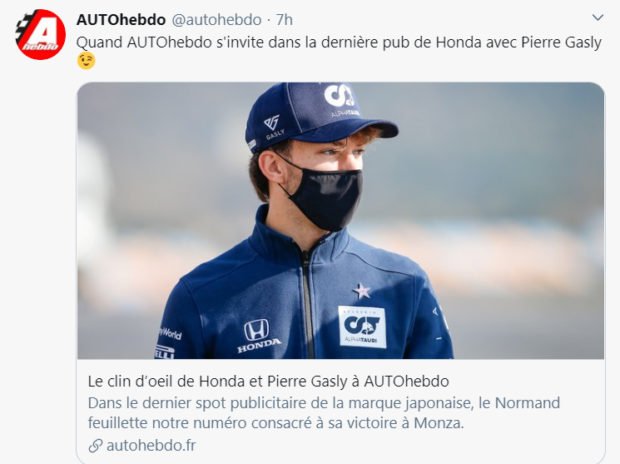Click the AUTOhebdo display name
This screenshot has width=620, height=464.
(121, 19)
